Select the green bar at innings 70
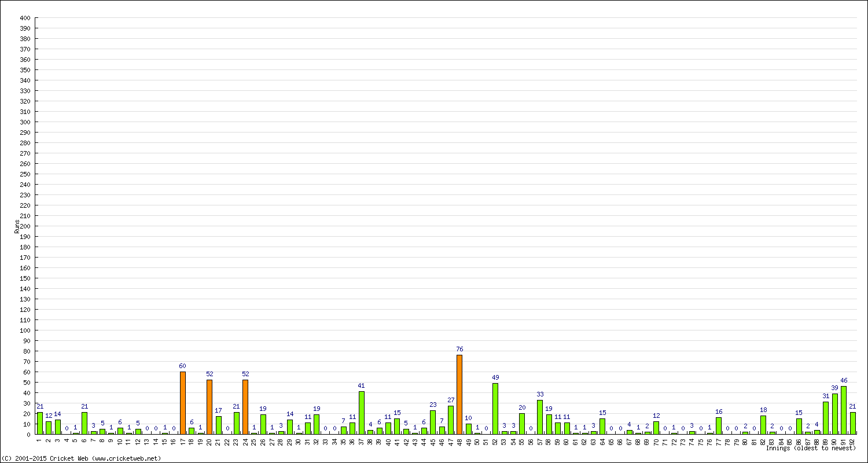This screenshot has width=868, height=463. [x=656, y=428]
